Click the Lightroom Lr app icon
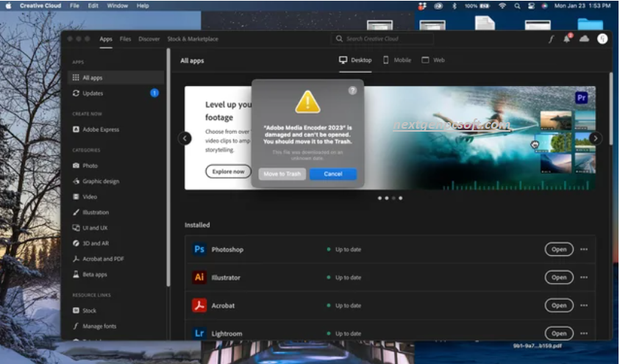620x364 pixels. (x=199, y=334)
